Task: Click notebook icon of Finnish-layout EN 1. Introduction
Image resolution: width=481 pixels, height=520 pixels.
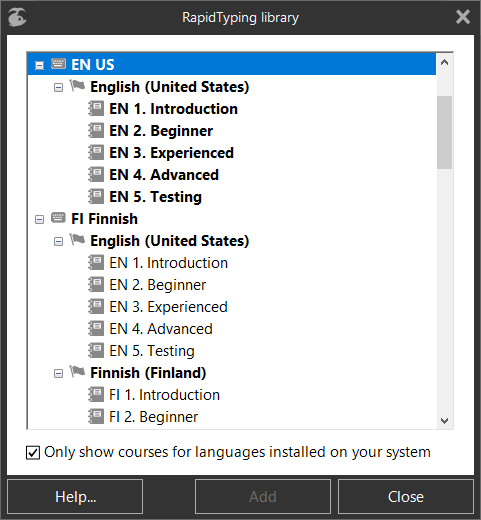Action: click(96, 263)
